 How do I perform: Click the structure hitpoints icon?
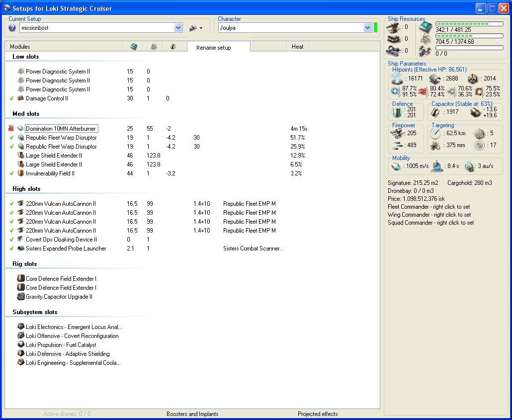pos(473,79)
